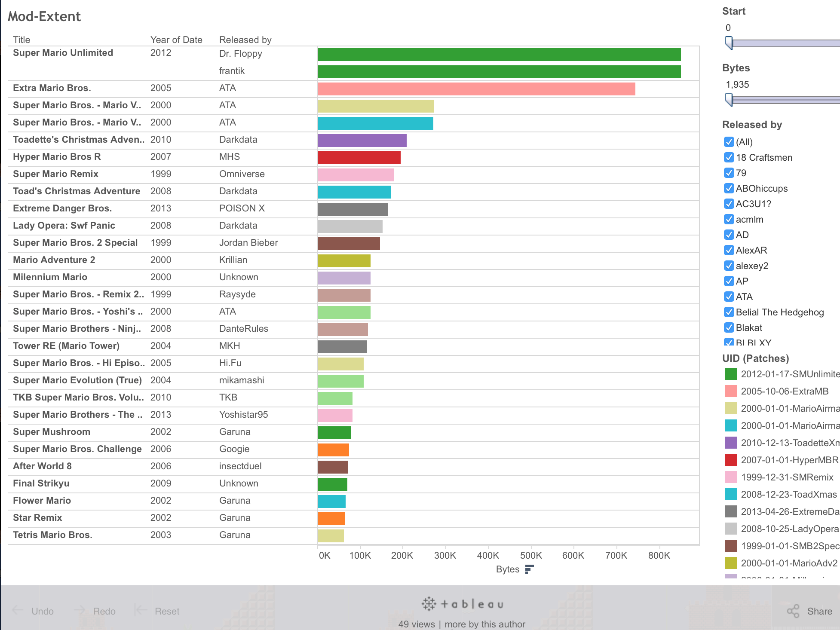Click the Yoshistar95 released-by cell
This screenshot has width=840, height=630.
click(x=243, y=415)
